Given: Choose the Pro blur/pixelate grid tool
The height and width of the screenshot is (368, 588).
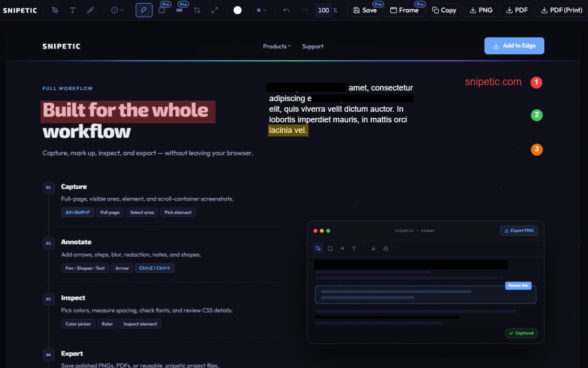Looking at the screenshot, I should (x=162, y=10).
